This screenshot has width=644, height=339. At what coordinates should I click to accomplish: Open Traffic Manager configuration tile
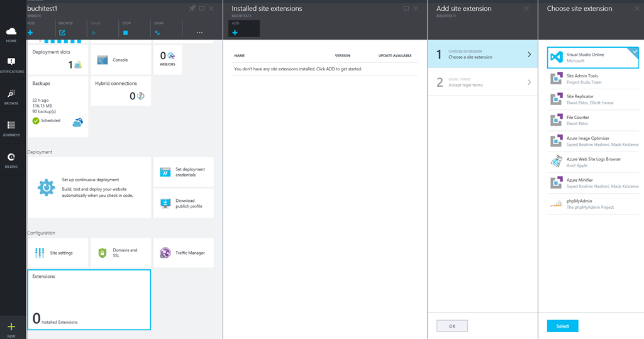(183, 253)
